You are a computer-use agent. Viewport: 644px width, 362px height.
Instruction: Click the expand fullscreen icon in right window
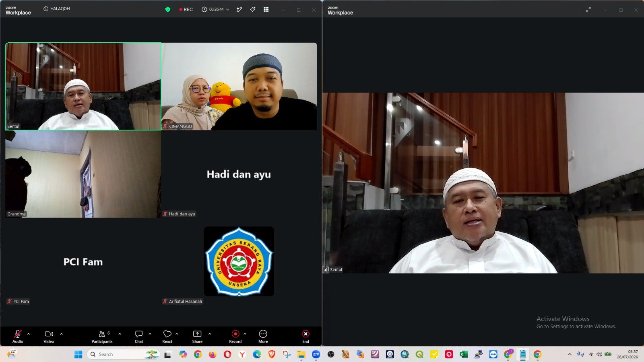tap(588, 10)
